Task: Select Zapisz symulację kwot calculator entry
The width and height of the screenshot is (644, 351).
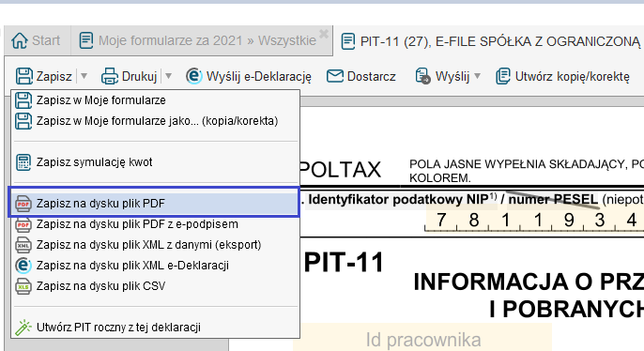Action: click(154, 162)
